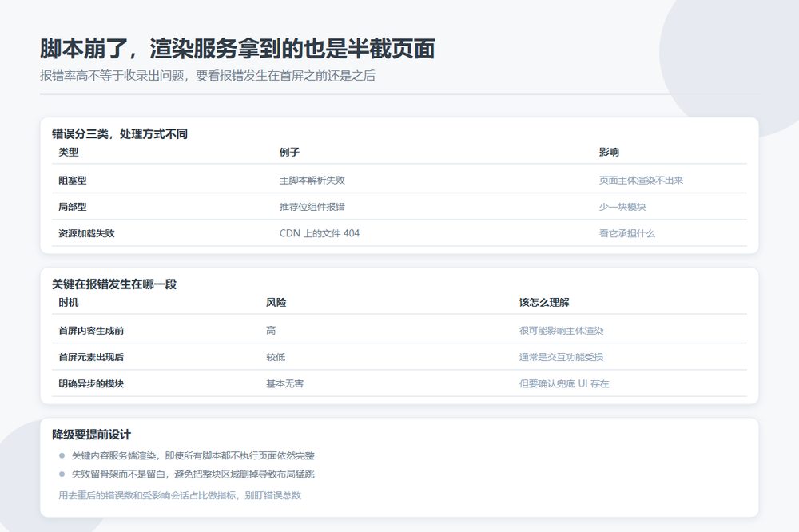Click the cell 很可能影响主体渲染
799x532 pixels.
[x=561, y=331]
